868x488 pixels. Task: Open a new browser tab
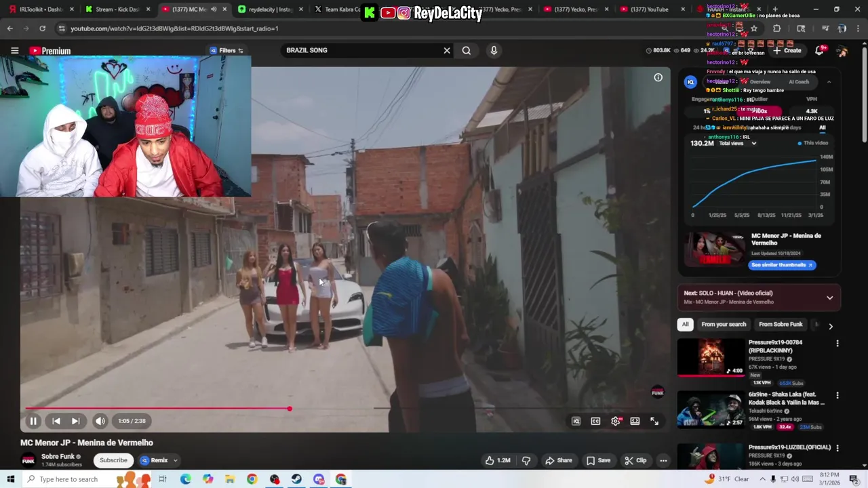coord(774,9)
